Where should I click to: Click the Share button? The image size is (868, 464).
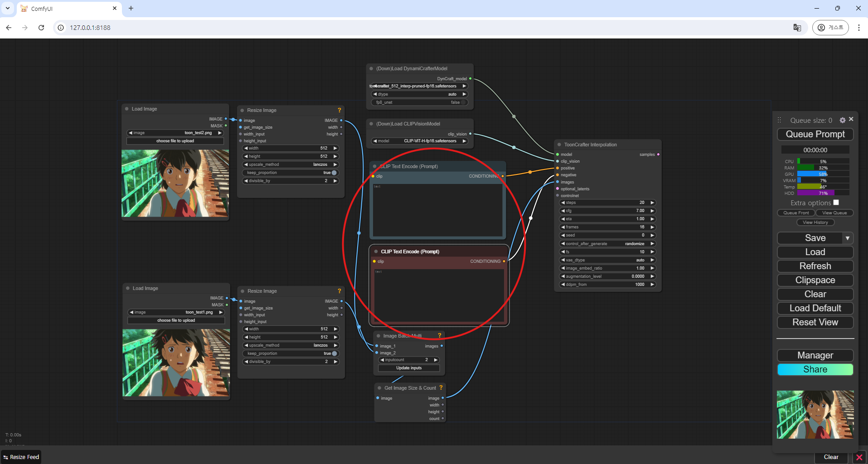tap(815, 369)
